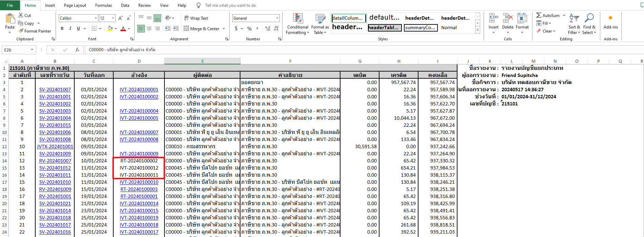Open Find & Select menu
This screenshot has width=644, height=237.
click(x=589, y=24)
